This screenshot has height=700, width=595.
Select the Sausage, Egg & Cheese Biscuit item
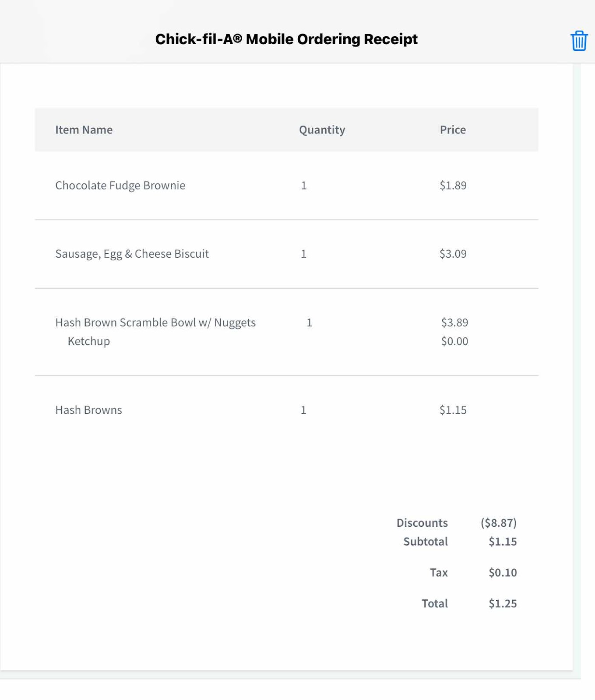click(x=132, y=254)
